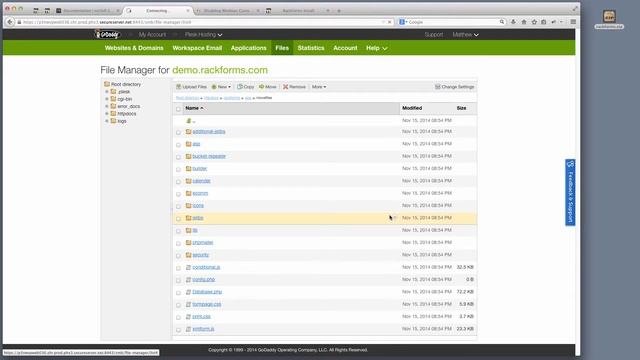640x360 pixels.
Task: Open the Statistics tab
Action: coord(311,48)
